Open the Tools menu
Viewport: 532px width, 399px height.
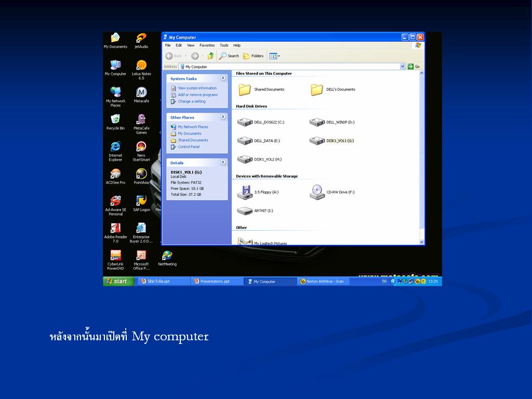click(x=224, y=45)
